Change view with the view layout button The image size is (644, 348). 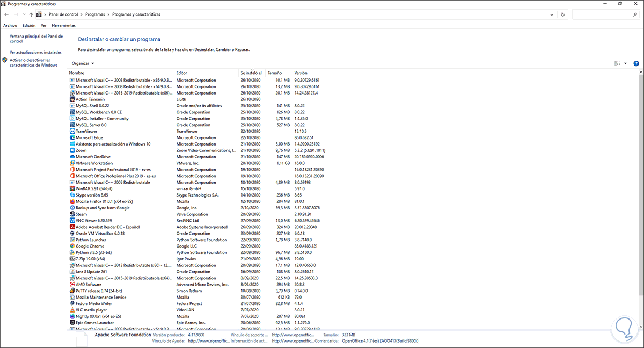pyautogui.click(x=617, y=63)
